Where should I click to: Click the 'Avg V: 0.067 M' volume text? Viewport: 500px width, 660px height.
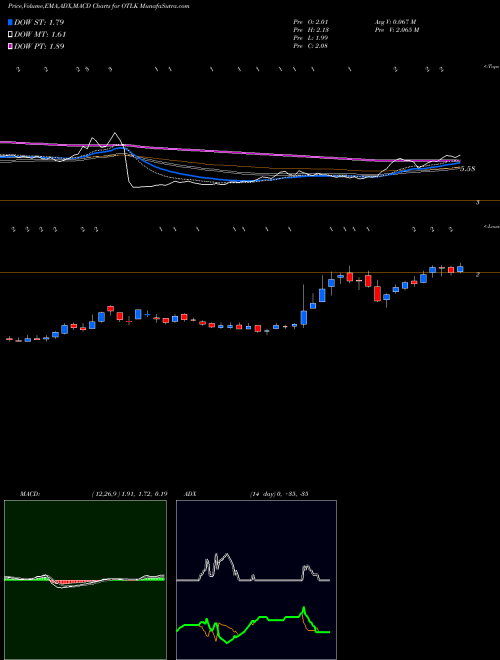[x=395, y=22]
